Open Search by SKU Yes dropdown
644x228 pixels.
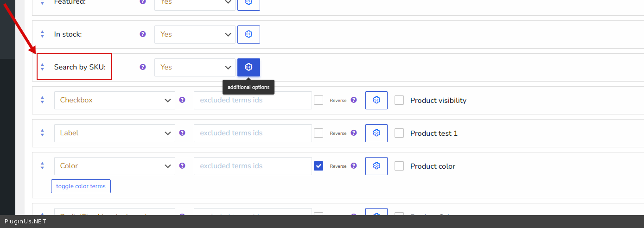195,67
